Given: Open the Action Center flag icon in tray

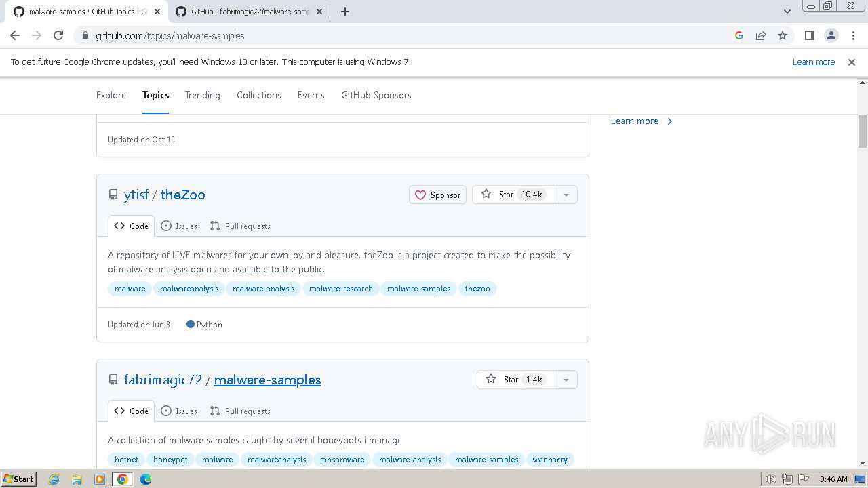Looking at the screenshot, I should (x=804, y=479).
